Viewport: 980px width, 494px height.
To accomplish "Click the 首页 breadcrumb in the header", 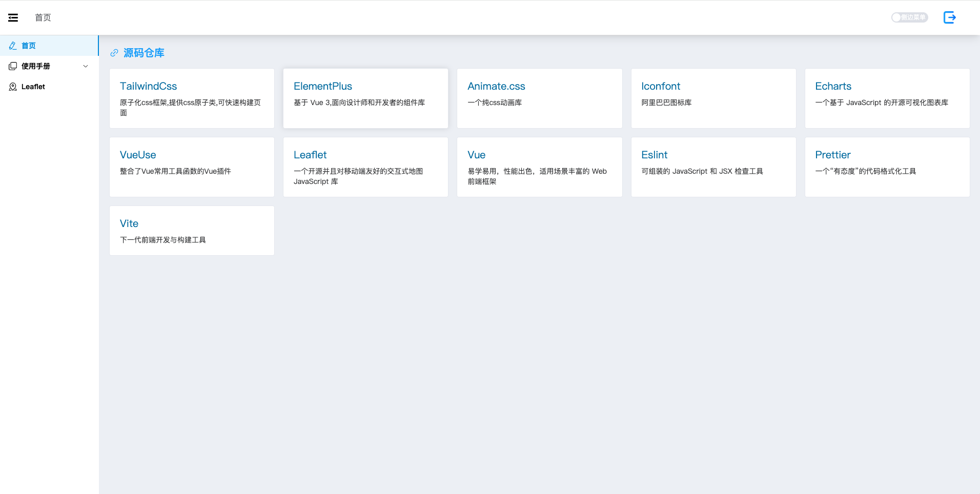I will tap(43, 17).
